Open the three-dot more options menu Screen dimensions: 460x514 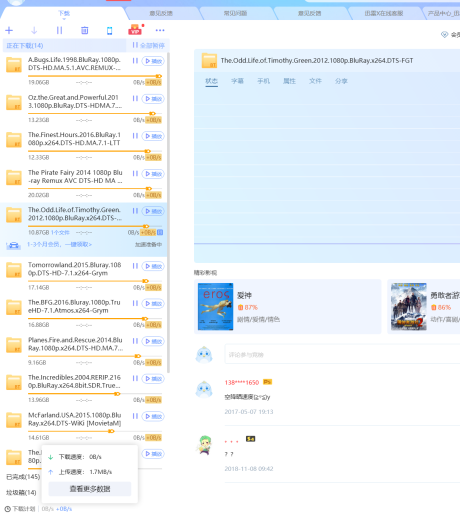(160, 30)
